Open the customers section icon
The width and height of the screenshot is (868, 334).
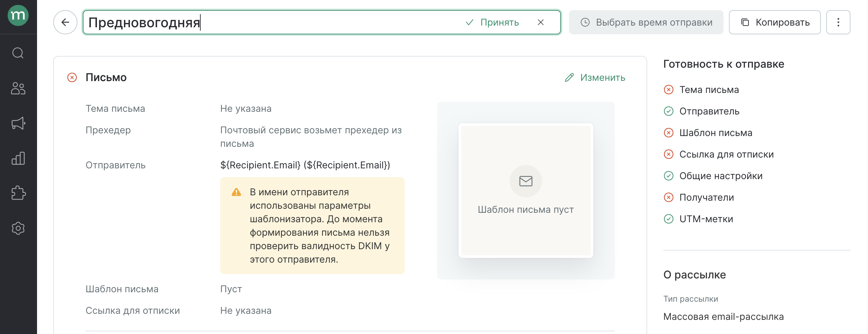click(x=18, y=88)
